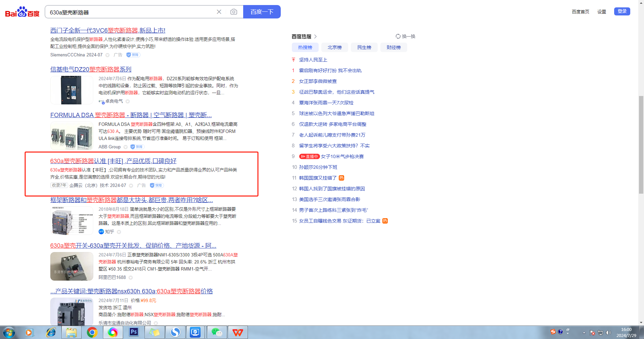Click the Baidu logo
This screenshot has height=339, width=644.
(22, 12)
